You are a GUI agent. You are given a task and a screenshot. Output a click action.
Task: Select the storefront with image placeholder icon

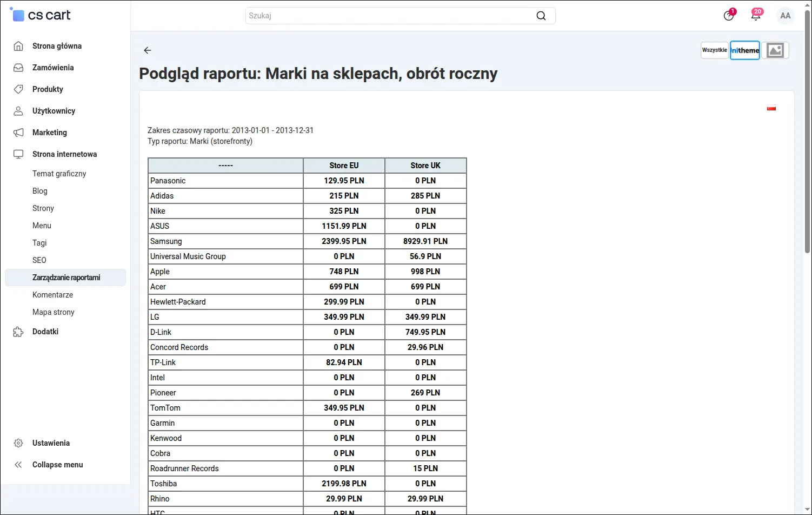click(x=775, y=50)
